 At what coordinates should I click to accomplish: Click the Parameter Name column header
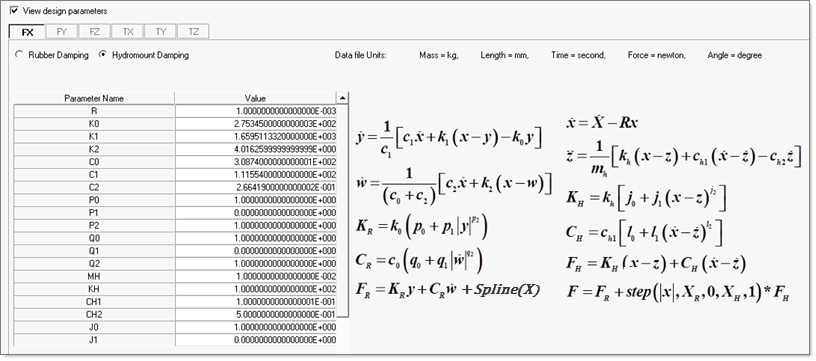pos(94,98)
